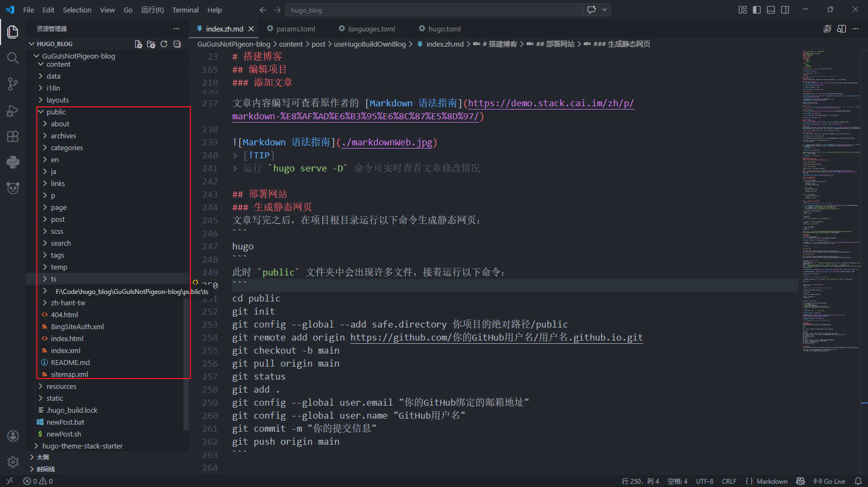This screenshot has height=487, width=868.
Task: Click CRLF line ending selector
Action: 729,481
